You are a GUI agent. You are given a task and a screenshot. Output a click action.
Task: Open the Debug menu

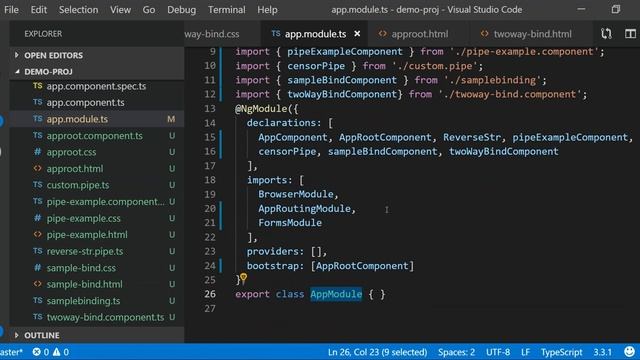point(181,9)
